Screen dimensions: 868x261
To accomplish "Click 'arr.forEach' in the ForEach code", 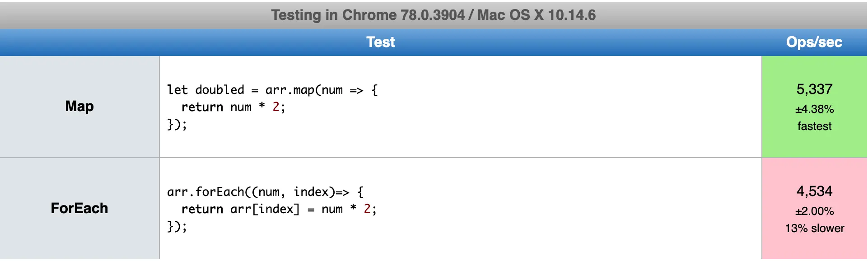I will (205, 192).
